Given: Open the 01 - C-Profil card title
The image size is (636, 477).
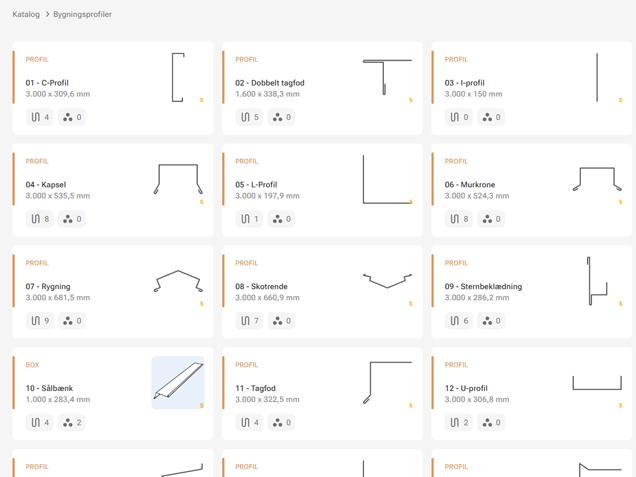Looking at the screenshot, I should click(47, 83).
